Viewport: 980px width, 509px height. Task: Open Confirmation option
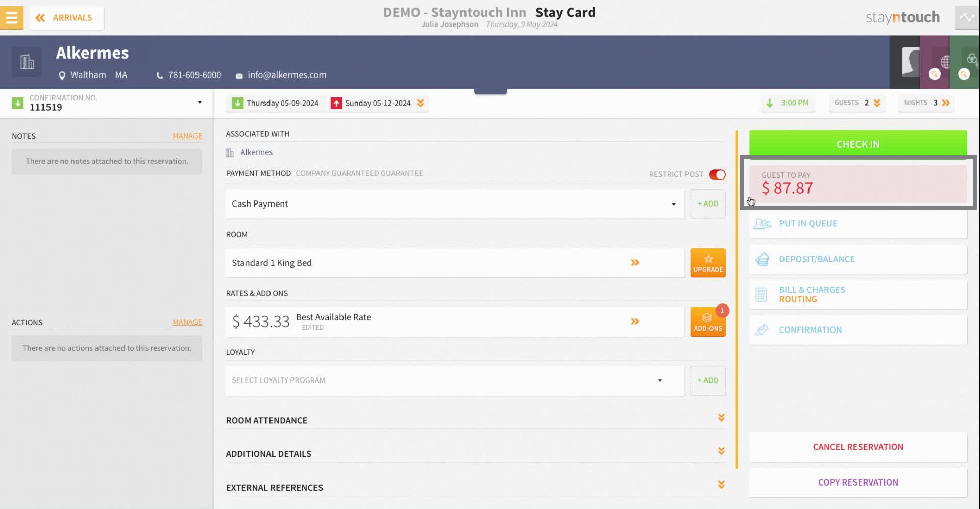858,330
